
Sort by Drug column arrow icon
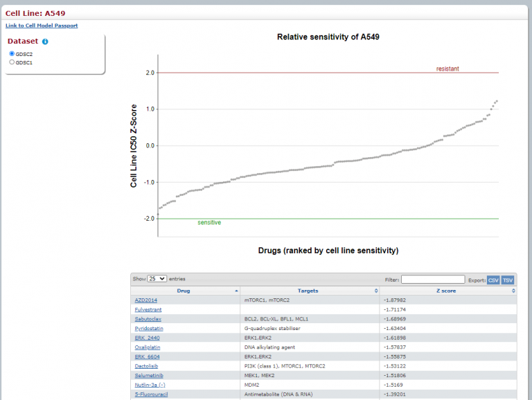237,291
